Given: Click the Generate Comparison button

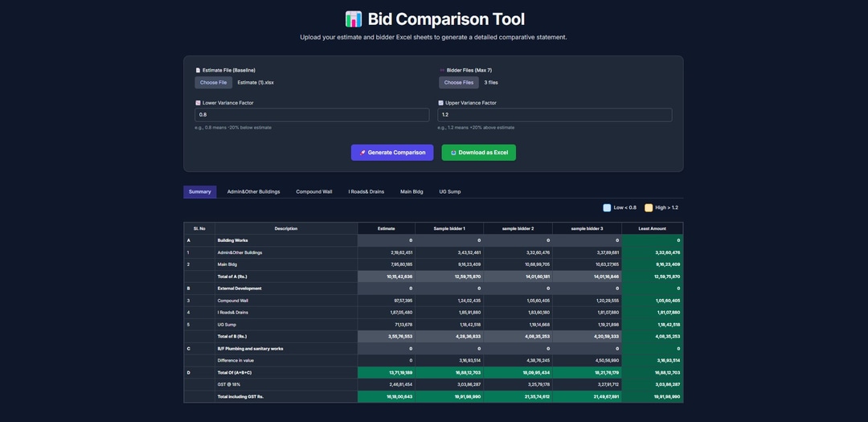Looking at the screenshot, I should (x=392, y=152).
